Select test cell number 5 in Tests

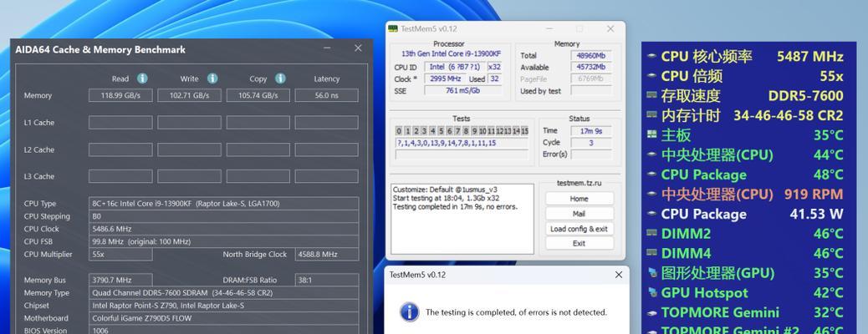click(441, 131)
